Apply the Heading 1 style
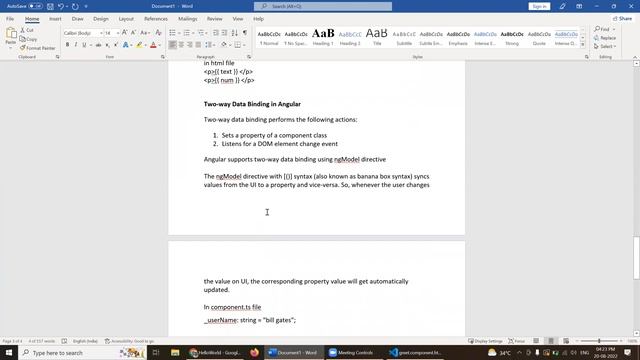640x360 pixels. tap(323, 37)
